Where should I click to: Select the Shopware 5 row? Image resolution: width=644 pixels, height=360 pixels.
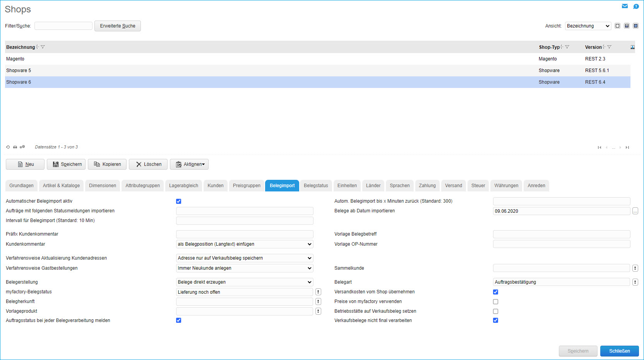coord(318,71)
